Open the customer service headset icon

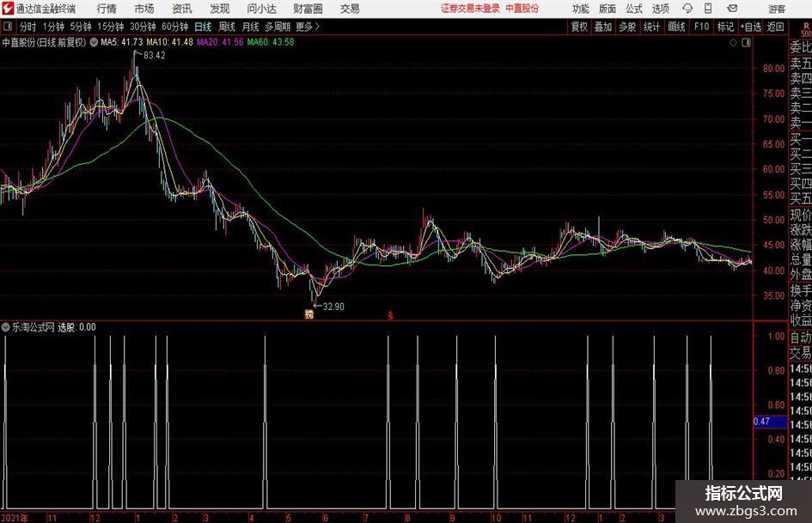tap(687, 9)
